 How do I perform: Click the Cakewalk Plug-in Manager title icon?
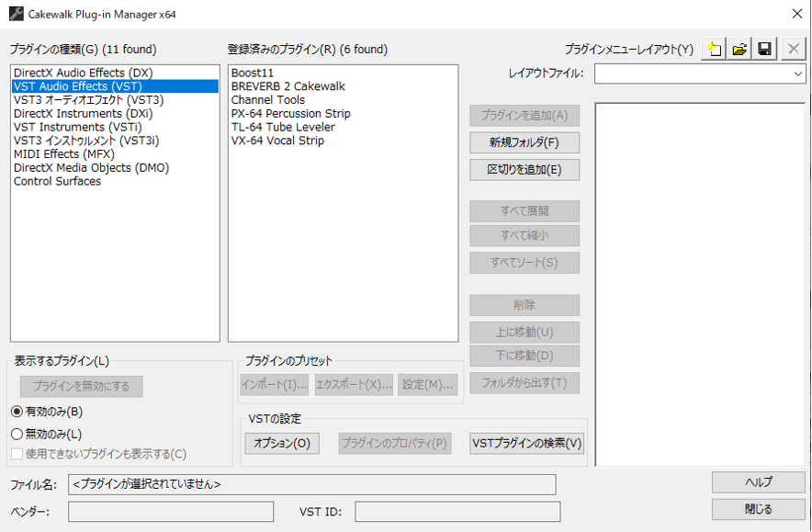pyautogui.click(x=16, y=14)
